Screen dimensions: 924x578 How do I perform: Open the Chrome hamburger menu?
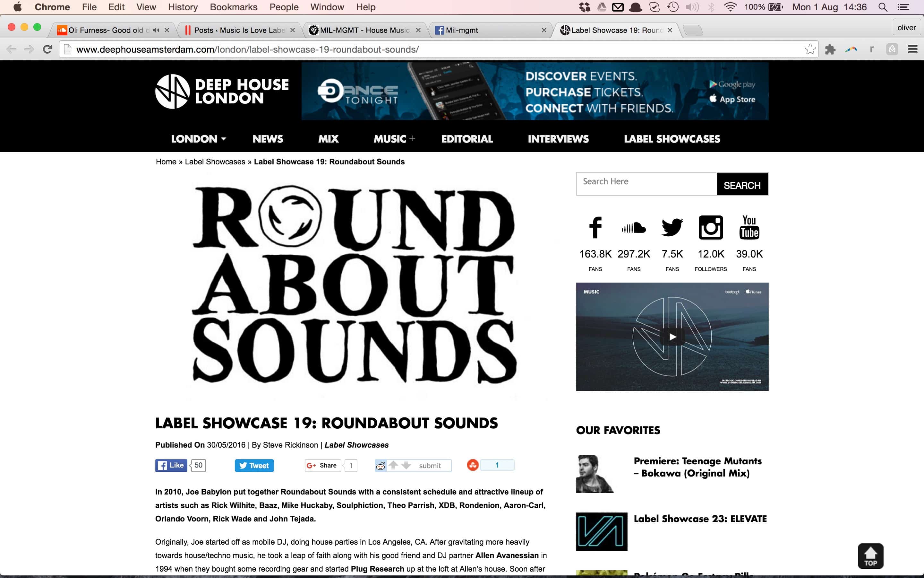click(912, 49)
